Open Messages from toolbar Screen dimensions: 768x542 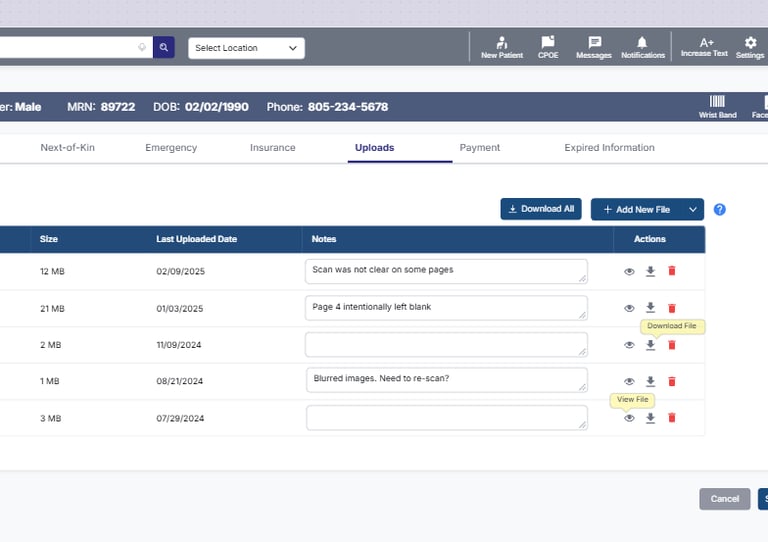(594, 47)
